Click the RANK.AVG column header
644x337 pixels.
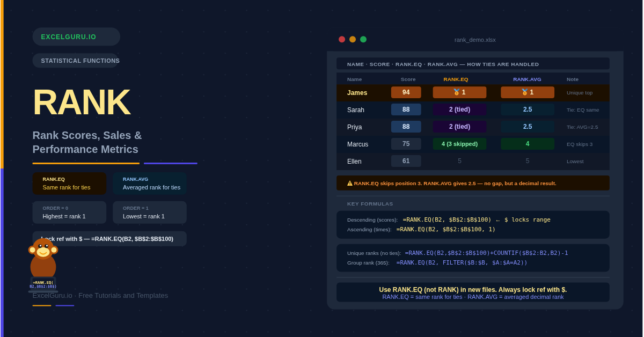[527, 79]
